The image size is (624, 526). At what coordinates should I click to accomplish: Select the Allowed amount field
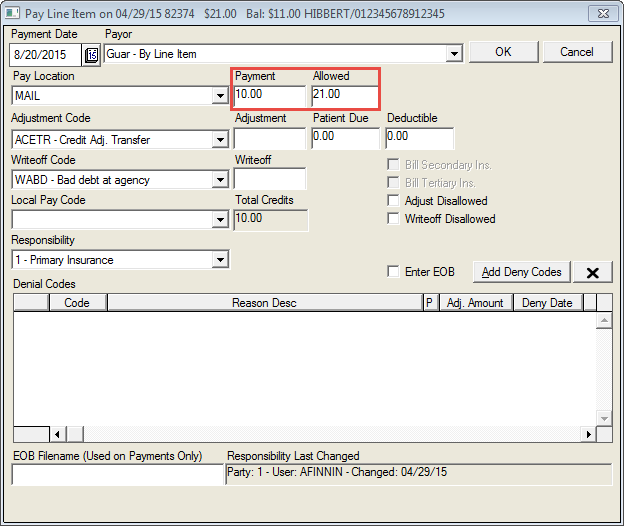point(344,96)
